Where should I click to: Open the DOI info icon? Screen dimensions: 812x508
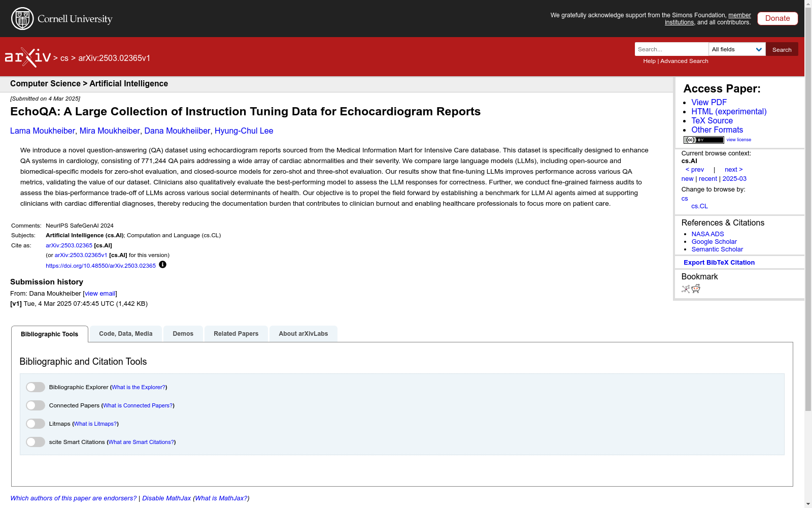pos(162,265)
